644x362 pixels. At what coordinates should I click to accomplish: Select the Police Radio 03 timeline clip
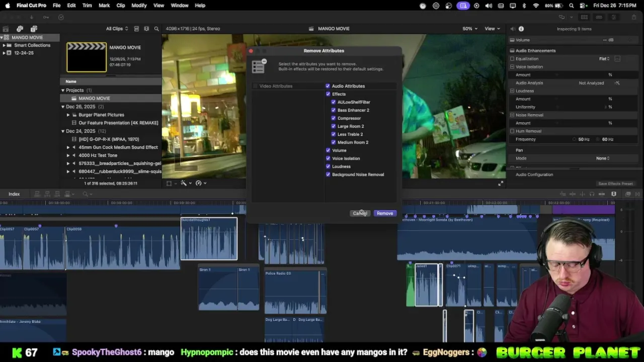pos(296,292)
